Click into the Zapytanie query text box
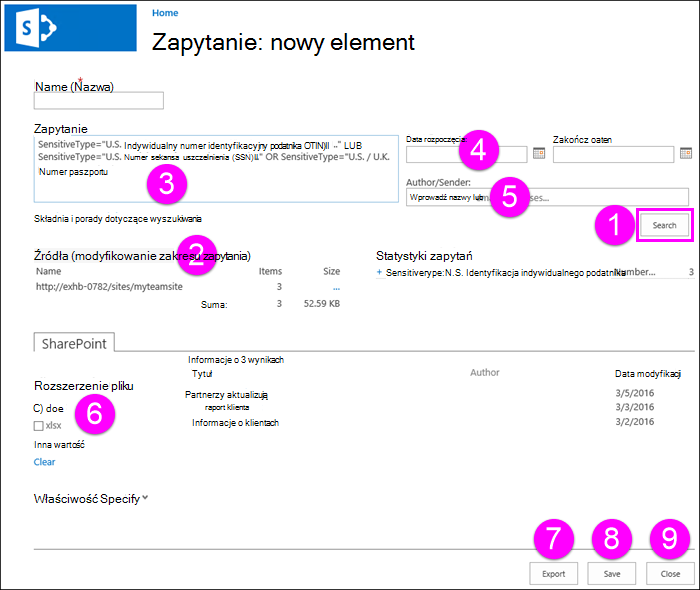The height and width of the screenshot is (590, 700). click(x=216, y=169)
